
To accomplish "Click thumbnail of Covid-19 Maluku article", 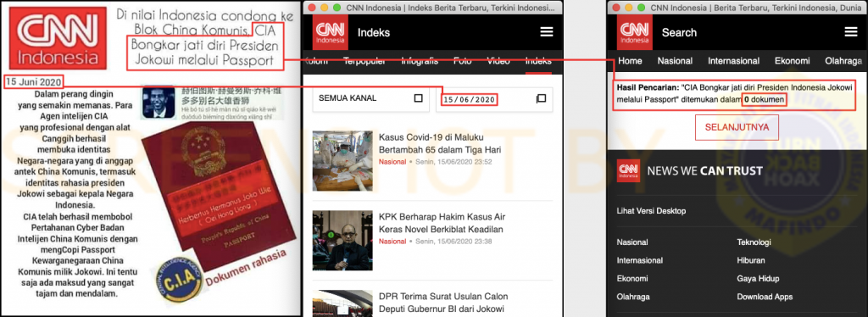I will [x=342, y=161].
